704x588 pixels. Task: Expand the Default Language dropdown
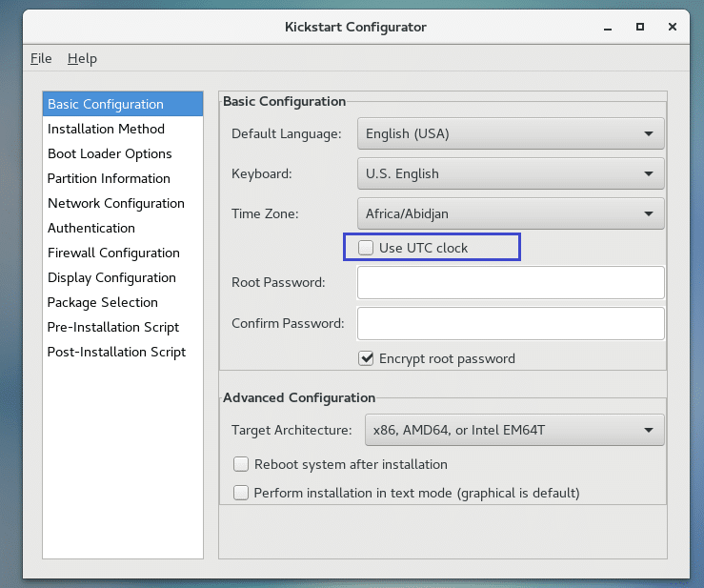pyautogui.click(x=511, y=133)
